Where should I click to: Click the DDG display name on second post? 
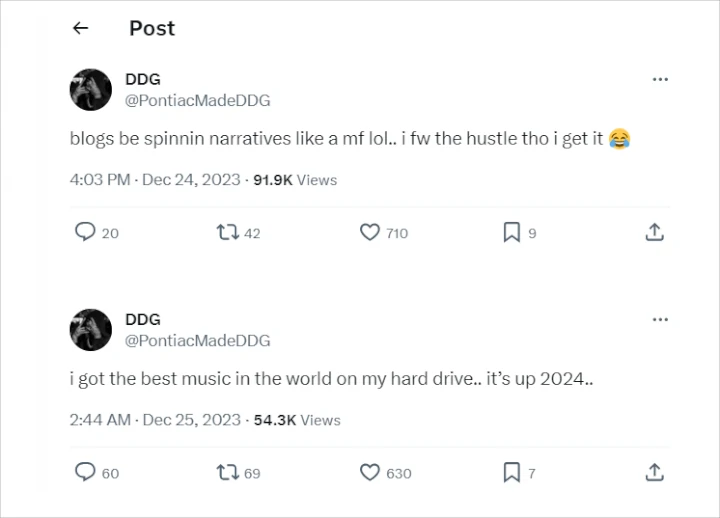143,319
